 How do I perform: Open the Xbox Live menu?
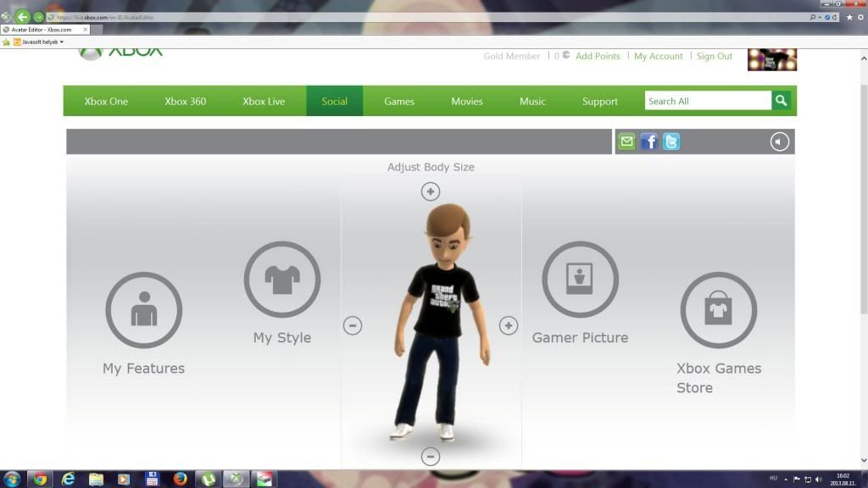pyautogui.click(x=264, y=101)
